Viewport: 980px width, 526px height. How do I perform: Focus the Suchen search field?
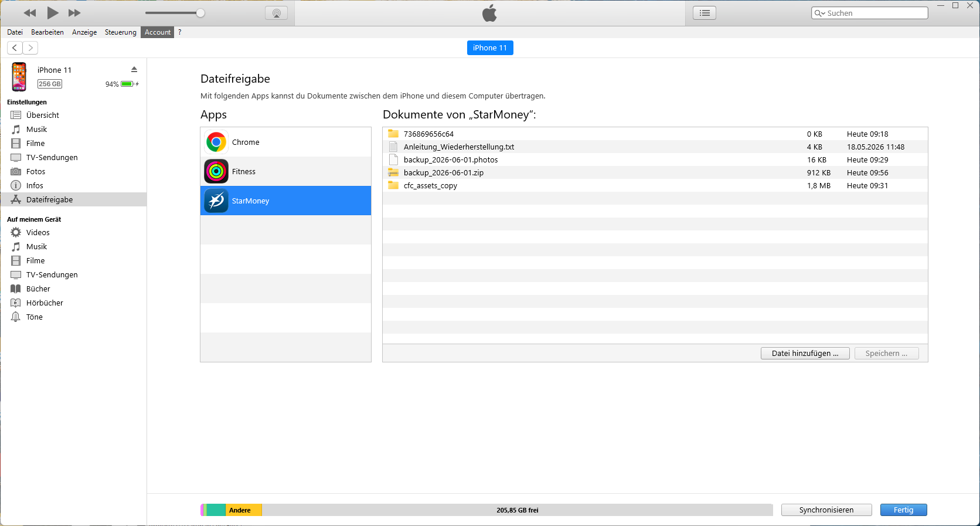point(870,13)
